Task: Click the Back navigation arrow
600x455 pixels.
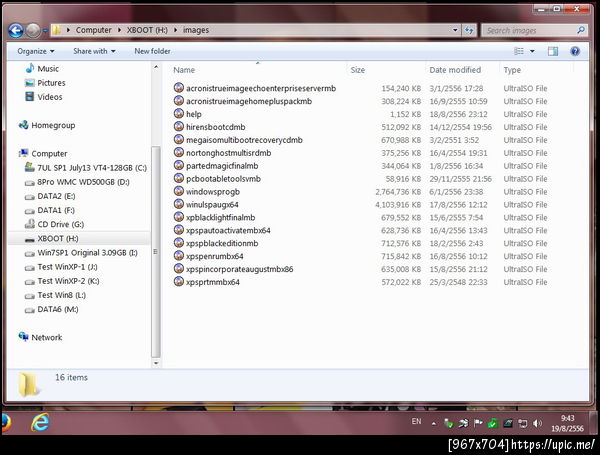Action: point(16,30)
